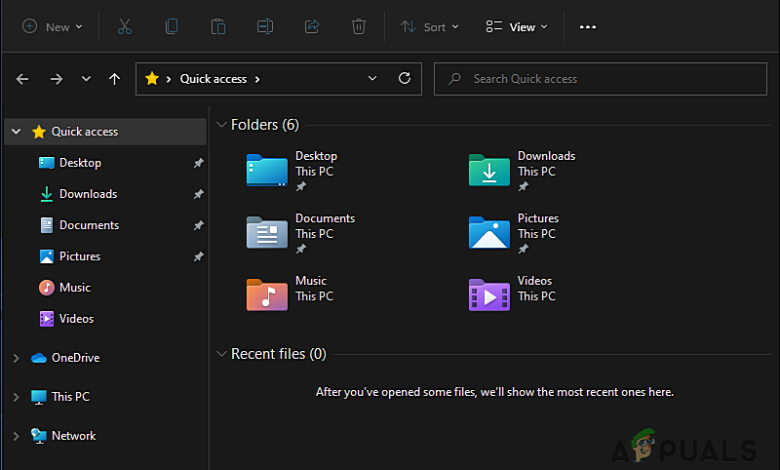Go up one directory level arrow
This screenshot has width=780, height=470.
[x=114, y=79]
